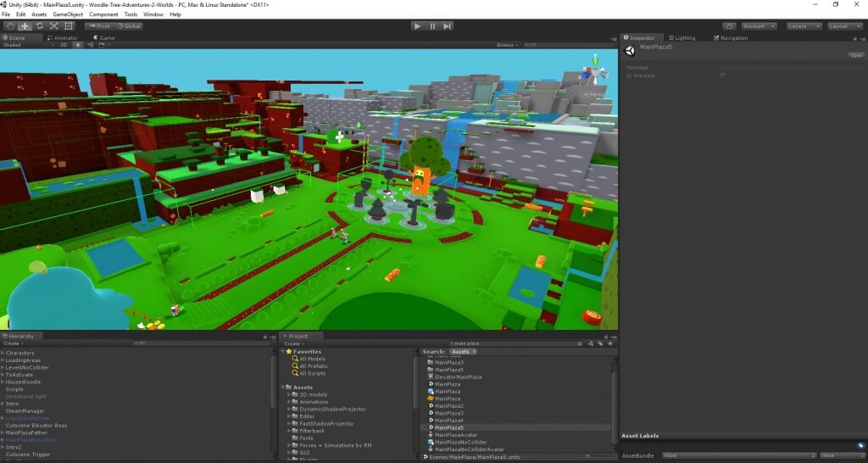Switch to the Animator tab
The width and height of the screenshot is (868, 463).
[63, 37]
